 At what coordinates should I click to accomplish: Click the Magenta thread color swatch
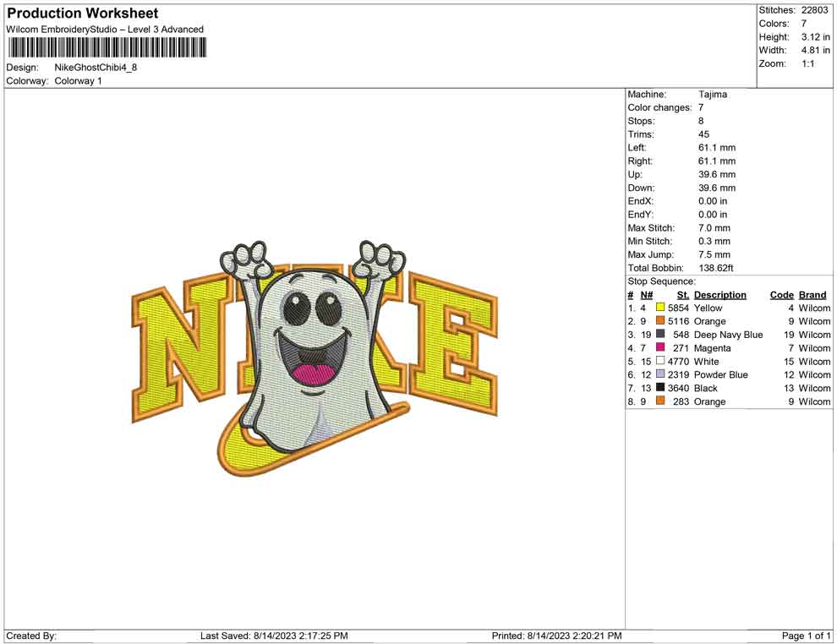[x=660, y=347]
